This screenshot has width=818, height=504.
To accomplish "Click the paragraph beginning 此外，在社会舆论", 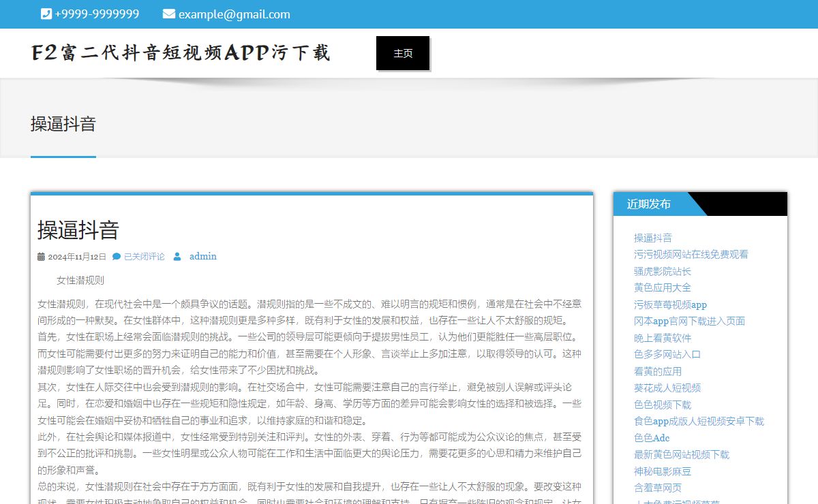I will [310, 453].
